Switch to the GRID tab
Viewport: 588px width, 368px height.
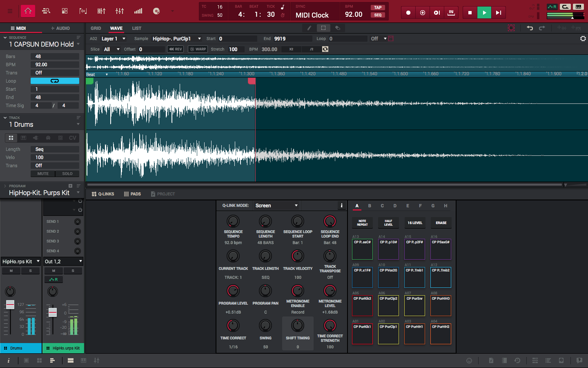tap(96, 28)
